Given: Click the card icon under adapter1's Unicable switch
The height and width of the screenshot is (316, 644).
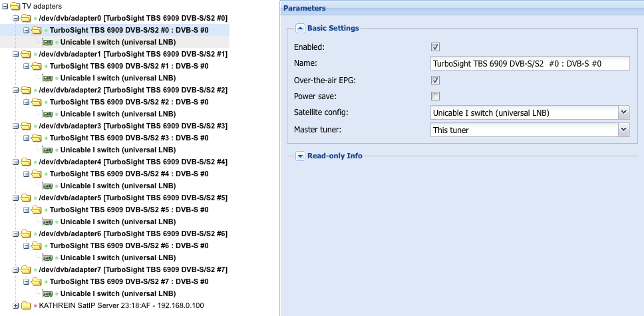Looking at the screenshot, I should tap(48, 78).
